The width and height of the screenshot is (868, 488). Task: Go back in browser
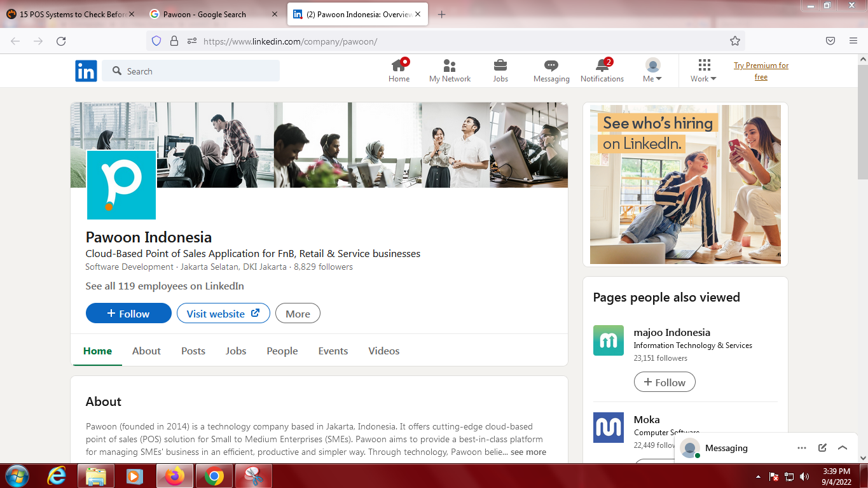pos(15,41)
